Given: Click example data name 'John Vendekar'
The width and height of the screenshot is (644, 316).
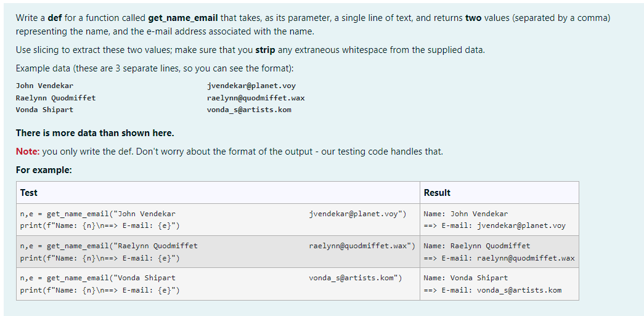Looking at the screenshot, I should pyautogui.click(x=45, y=86).
